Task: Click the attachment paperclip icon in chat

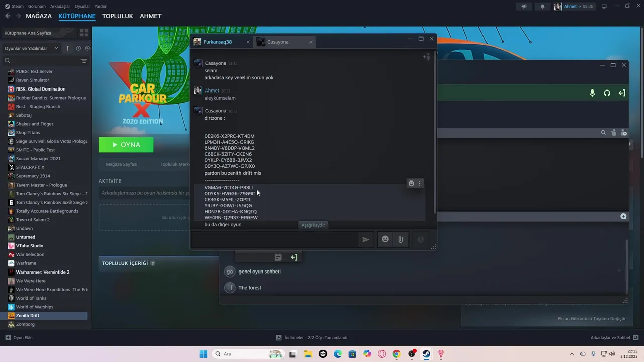Action: [x=401, y=240]
